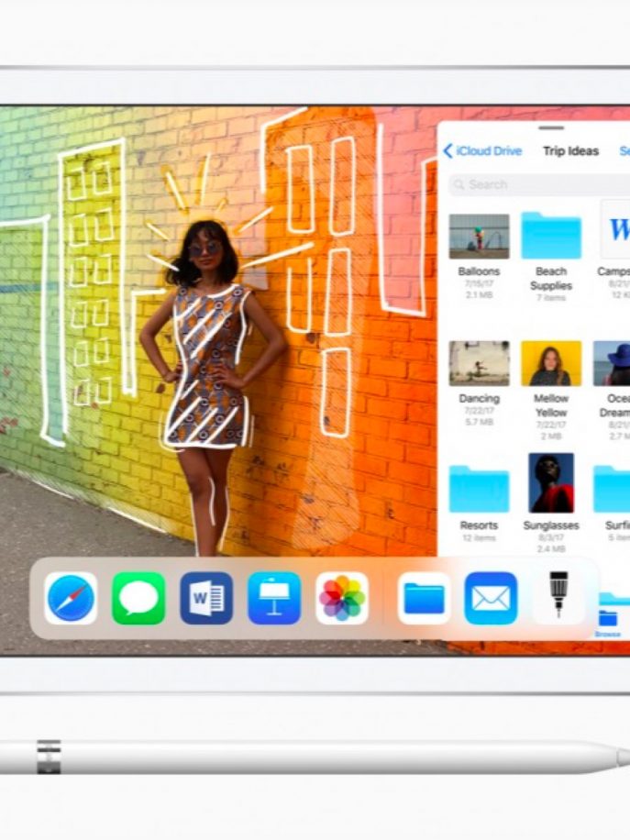Image resolution: width=630 pixels, height=840 pixels.
Task: Open the Beach Supplies folder
Action: (x=551, y=238)
